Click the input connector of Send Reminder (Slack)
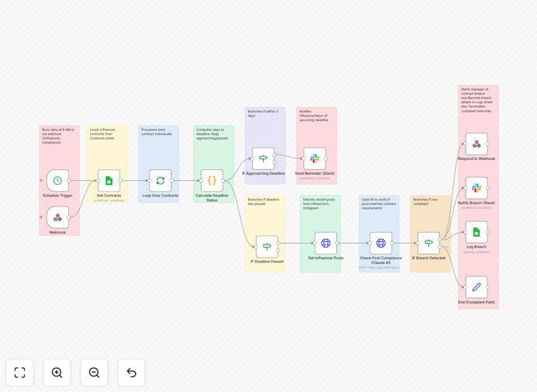 pos(303,158)
